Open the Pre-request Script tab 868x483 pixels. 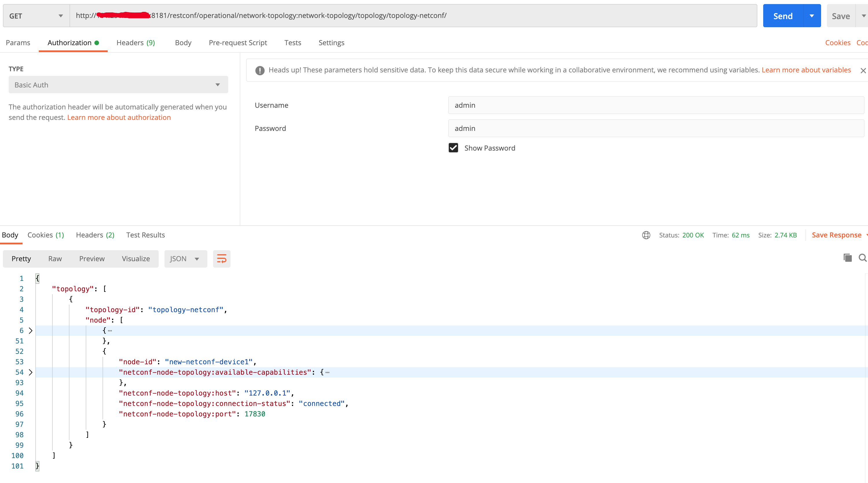tap(237, 43)
